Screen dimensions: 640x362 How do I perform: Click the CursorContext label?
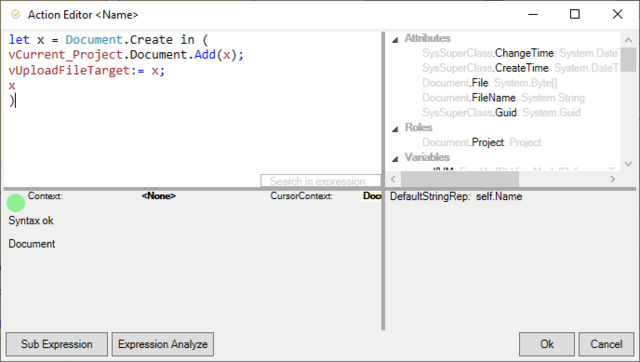click(x=302, y=196)
